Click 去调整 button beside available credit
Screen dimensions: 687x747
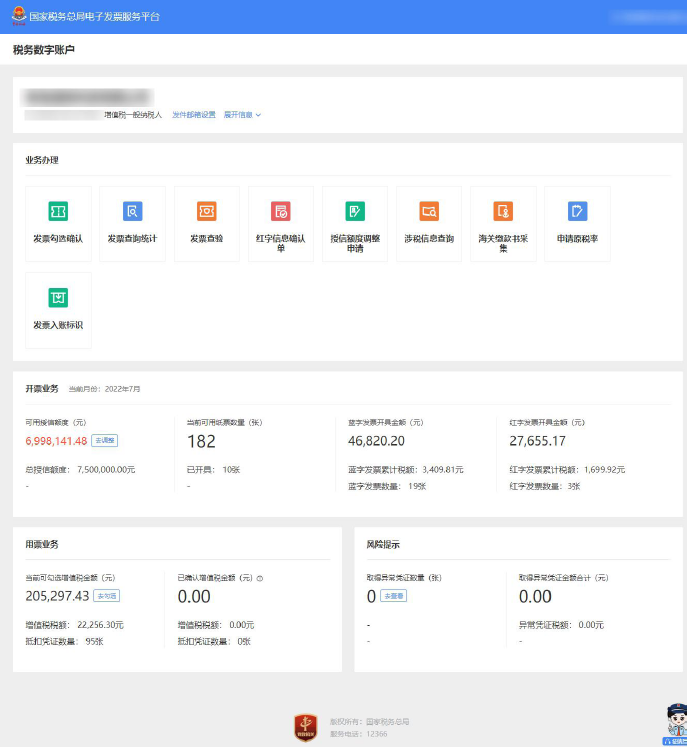[x=105, y=441]
